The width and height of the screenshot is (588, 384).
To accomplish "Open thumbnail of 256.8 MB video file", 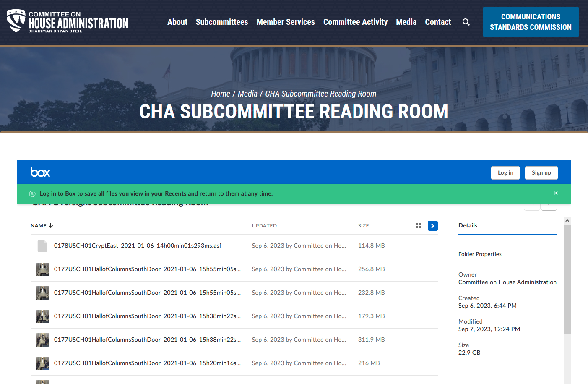I will (x=42, y=269).
